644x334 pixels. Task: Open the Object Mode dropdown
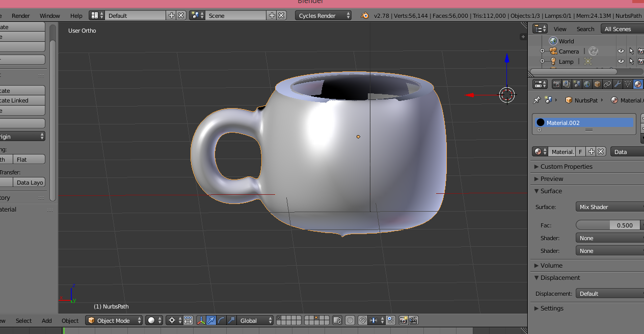[x=114, y=321]
